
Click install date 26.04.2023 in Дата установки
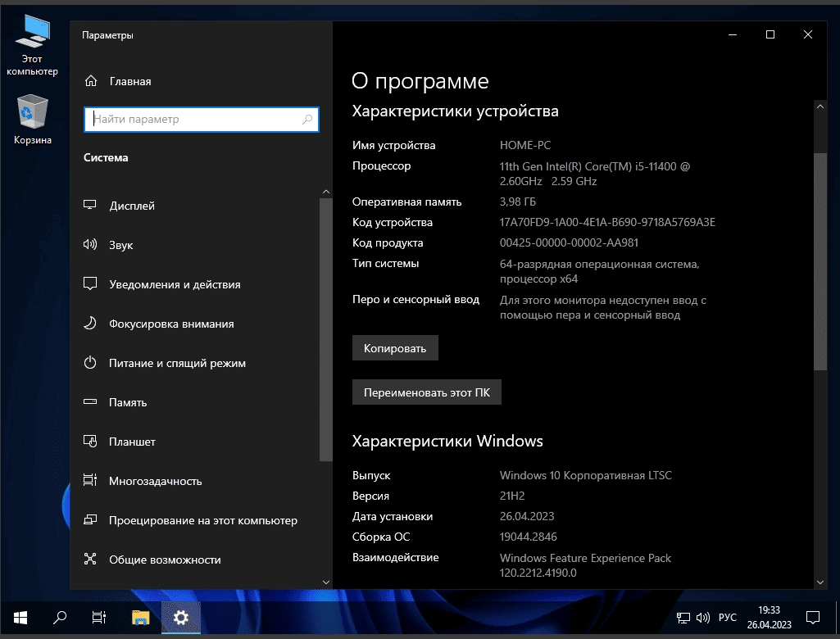pyautogui.click(x=527, y=516)
